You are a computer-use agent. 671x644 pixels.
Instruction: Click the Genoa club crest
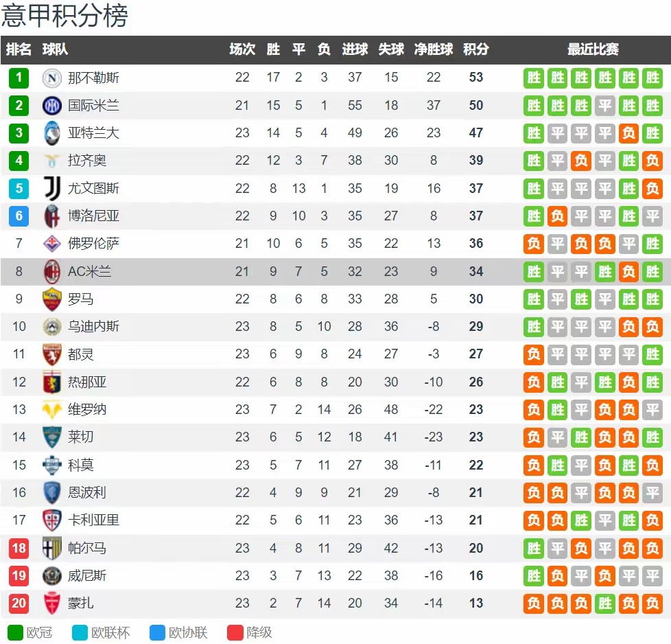tap(52, 382)
